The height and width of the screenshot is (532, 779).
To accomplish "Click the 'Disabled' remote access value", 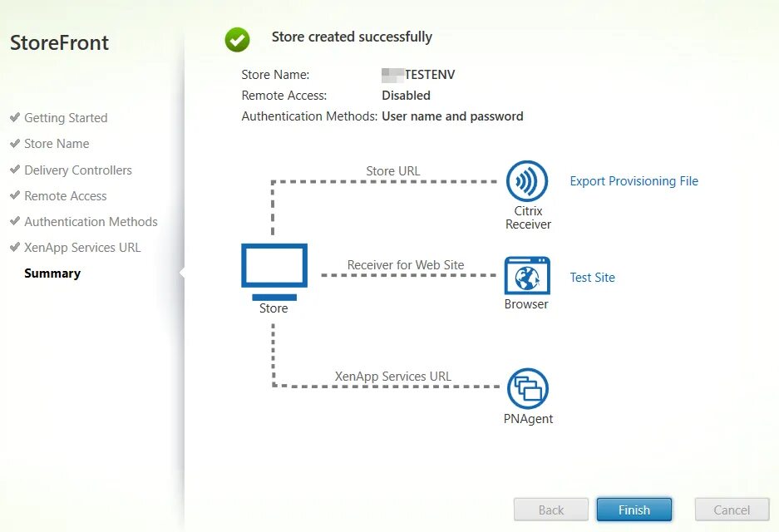I will tap(406, 96).
